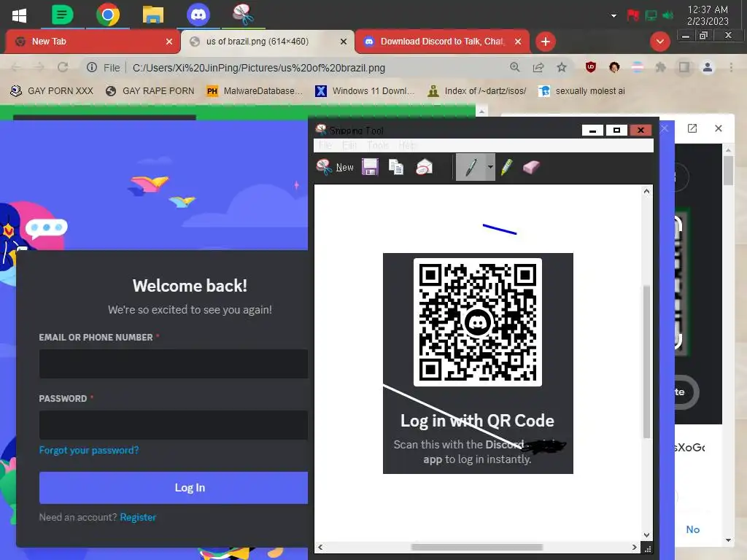This screenshot has height=560, width=747.
Task: Click the Windows Start button
Action: 19,15
